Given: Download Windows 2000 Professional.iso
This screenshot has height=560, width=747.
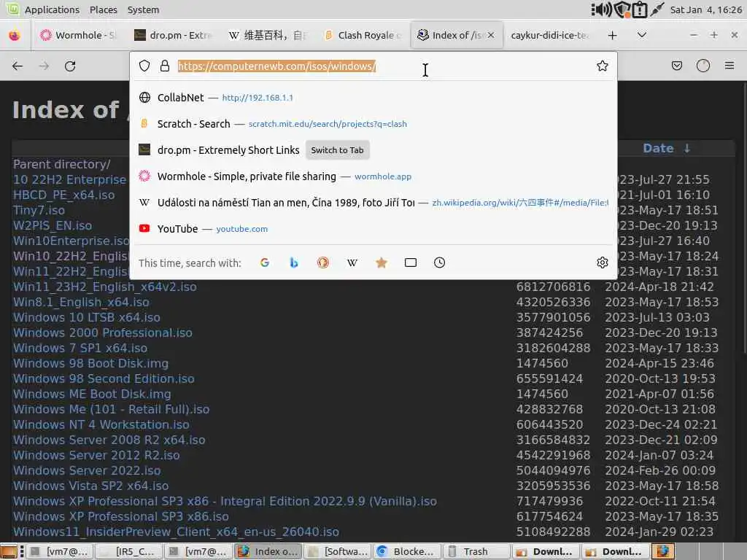Looking at the screenshot, I should click(102, 332).
